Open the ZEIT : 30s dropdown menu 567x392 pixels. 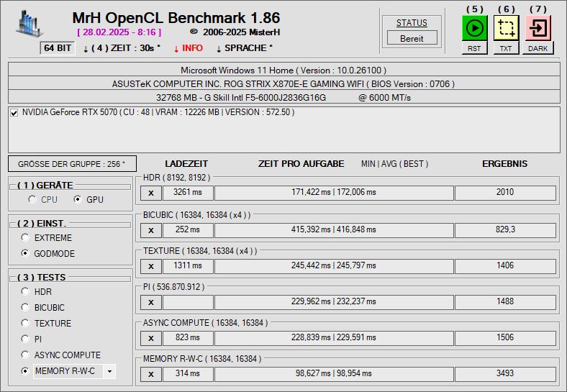point(122,48)
